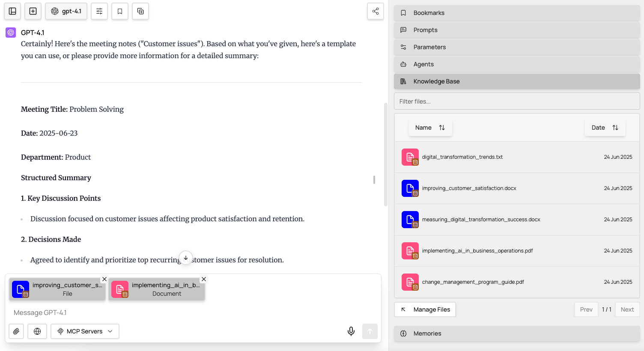Remove implementing_ai_in_b... attachment with X

[x=204, y=279]
